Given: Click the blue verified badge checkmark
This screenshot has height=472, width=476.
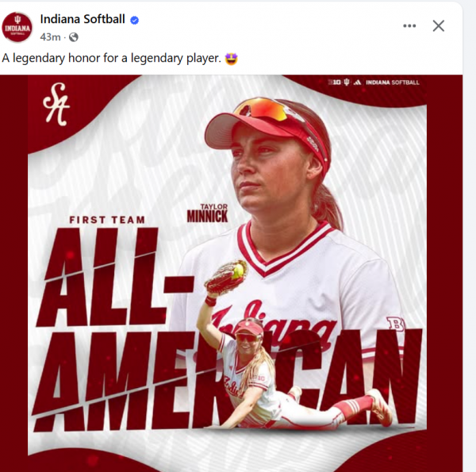Looking at the screenshot, I should 135,21.
